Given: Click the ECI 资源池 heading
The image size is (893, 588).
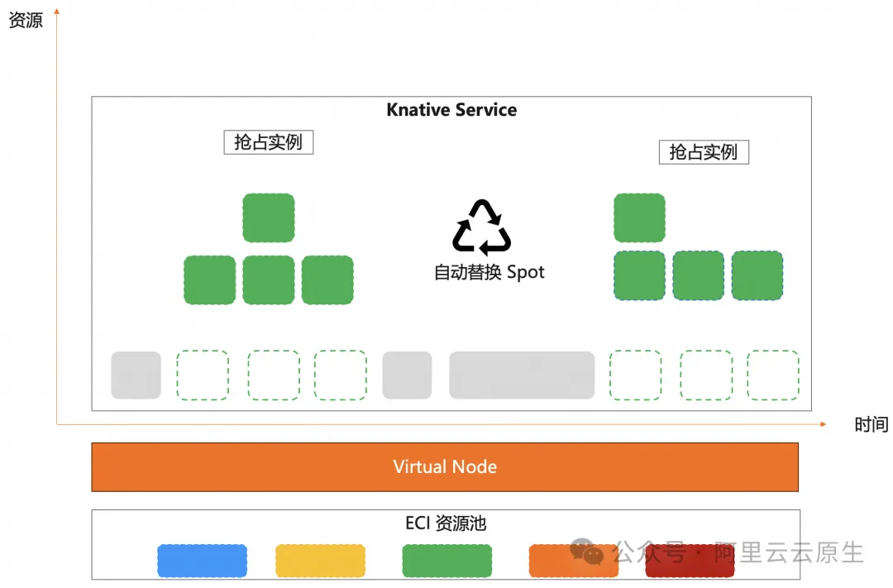Looking at the screenshot, I should pos(446,523).
